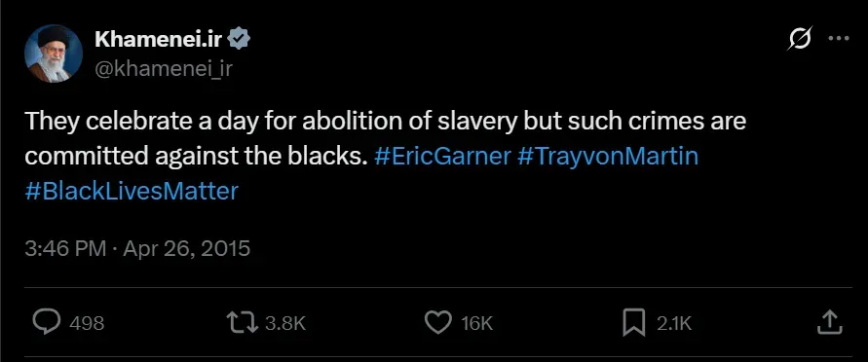This screenshot has height=362, width=868.
Task: Click the 3.8K reposts count
Action: [x=285, y=323]
